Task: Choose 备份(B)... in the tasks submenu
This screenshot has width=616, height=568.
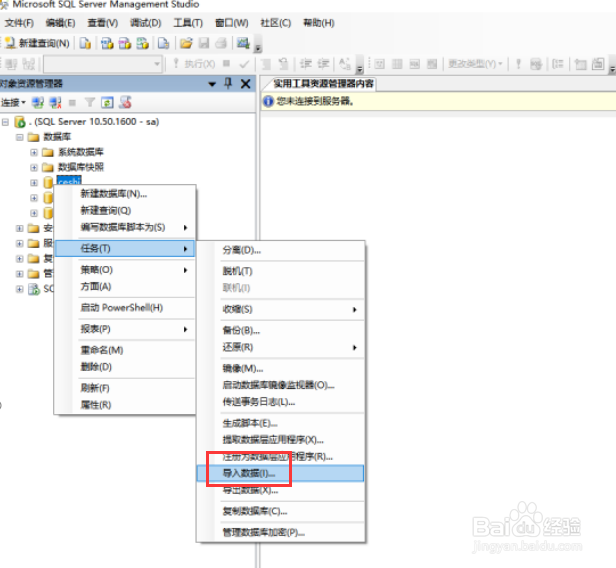Action: point(280,330)
